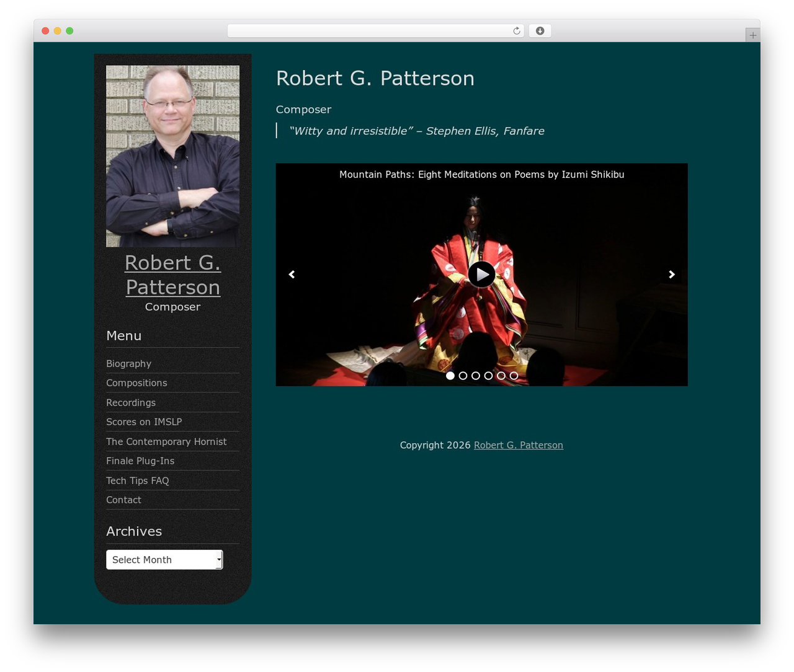The width and height of the screenshot is (794, 672).
Task: Click footer Robert G. Patterson link
Action: [x=519, y=445]
